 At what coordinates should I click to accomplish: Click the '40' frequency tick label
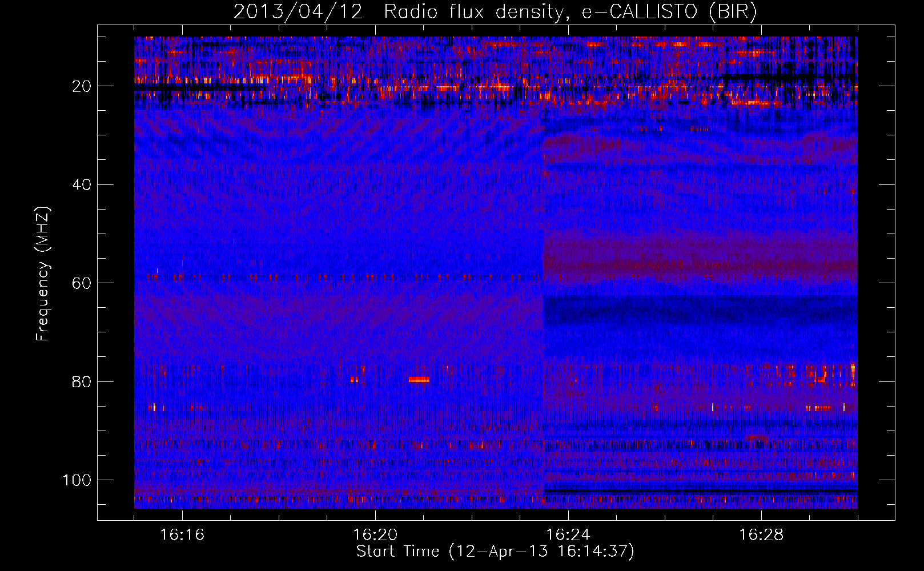[x=82, y=185]
